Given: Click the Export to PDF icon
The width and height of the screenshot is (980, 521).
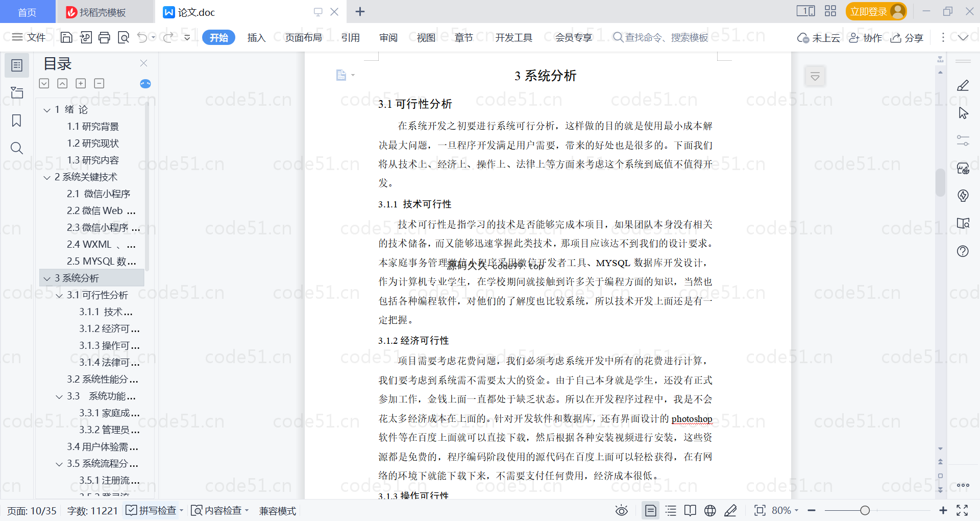Looking at the screenshot, I should tap(86, 37).
